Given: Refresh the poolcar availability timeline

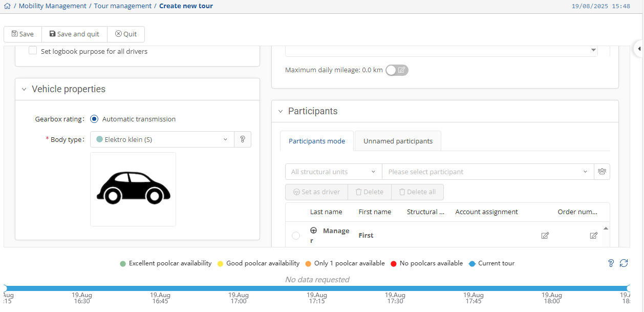Looking at the screenshot, I should (x=624, y=263).
